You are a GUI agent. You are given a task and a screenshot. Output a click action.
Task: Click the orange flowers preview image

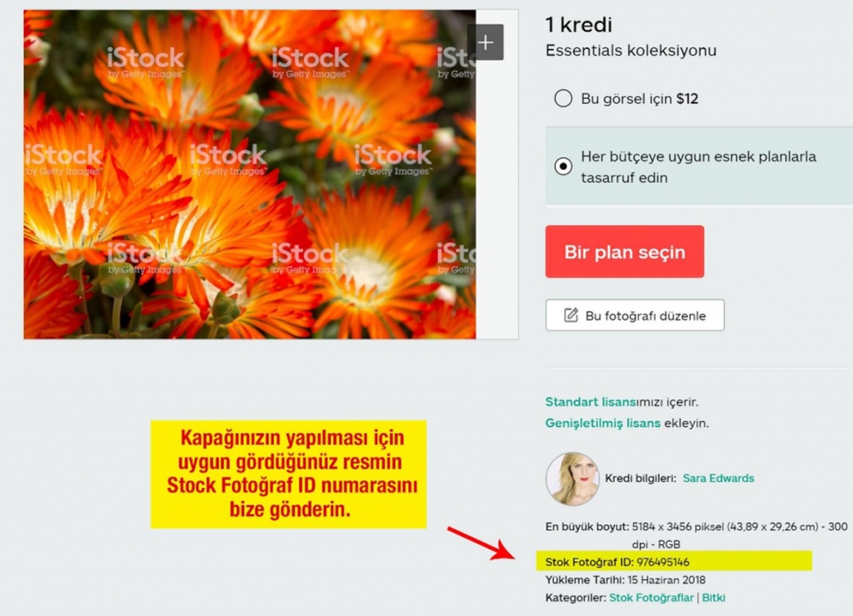[x=250, y=175]
